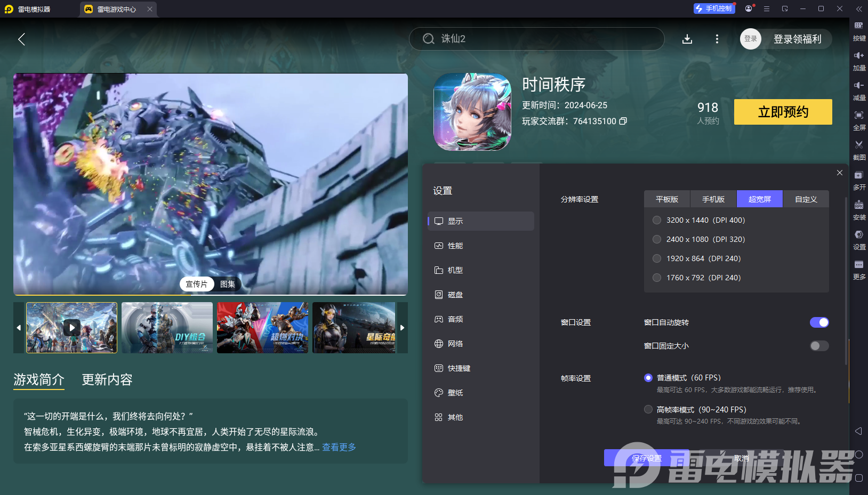Copy the 玩家交流群 group number

tap(623, 121)
